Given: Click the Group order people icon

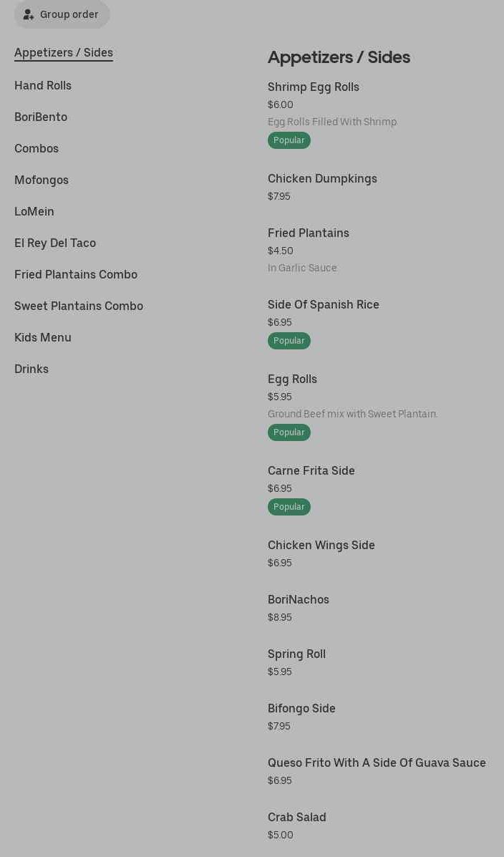Looking at the screenshot, I should tap(29, 14).
